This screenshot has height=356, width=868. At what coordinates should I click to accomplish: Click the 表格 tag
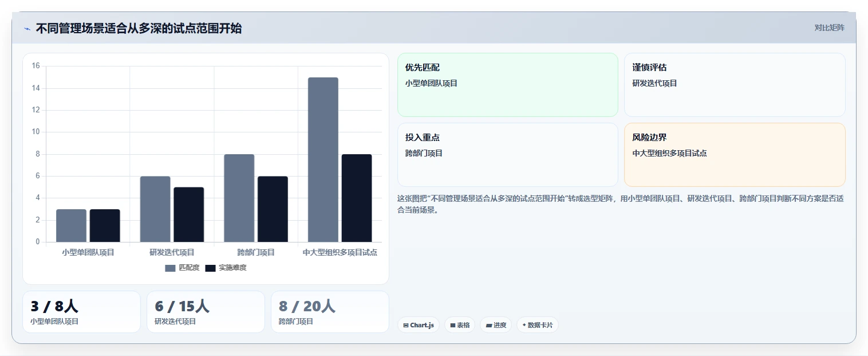460,325
